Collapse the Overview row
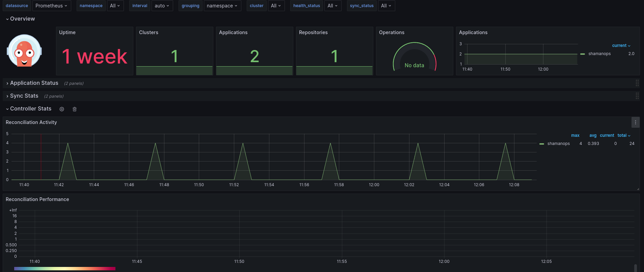644x272 pixels. point(20,19)
